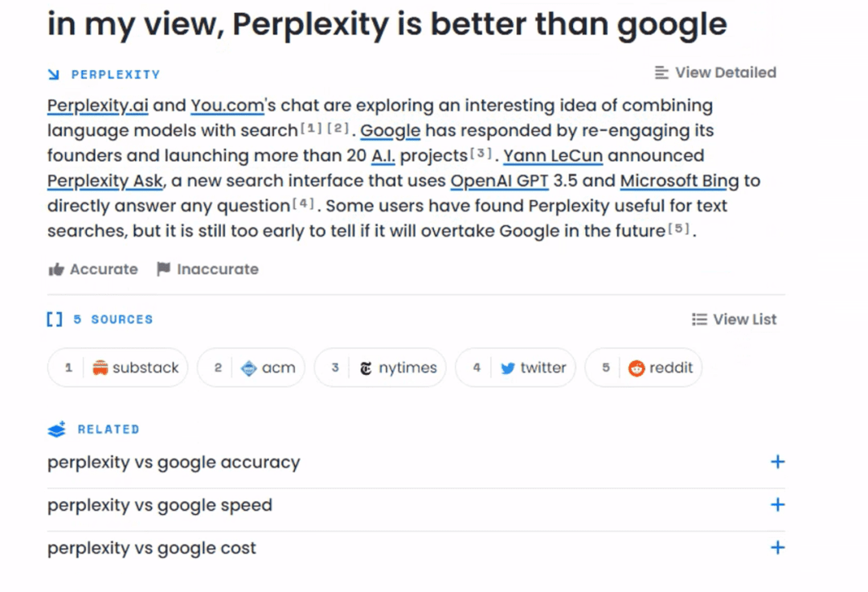Expand the perplexity vs google cost question
Image resolution: width=868 pixels, height=592 pixels.
pos(777,547)
